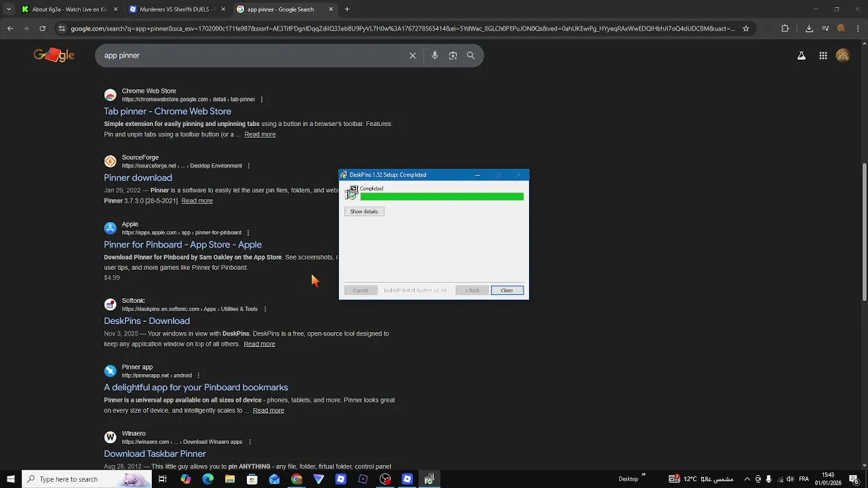Screen dimensions: 868x488
Task: Open Tab pinner - Chrome Web Store result
Action: 167,111
